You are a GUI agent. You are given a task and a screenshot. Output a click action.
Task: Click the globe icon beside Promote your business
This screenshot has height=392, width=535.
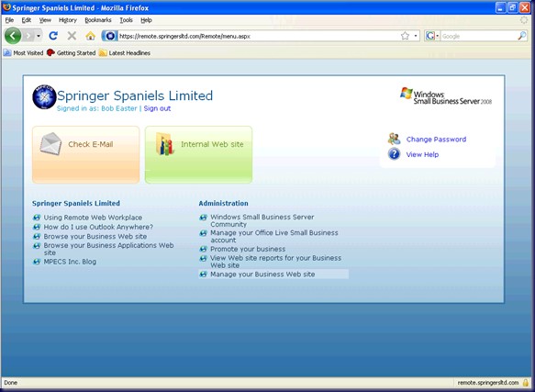click(x=203, y=249)
